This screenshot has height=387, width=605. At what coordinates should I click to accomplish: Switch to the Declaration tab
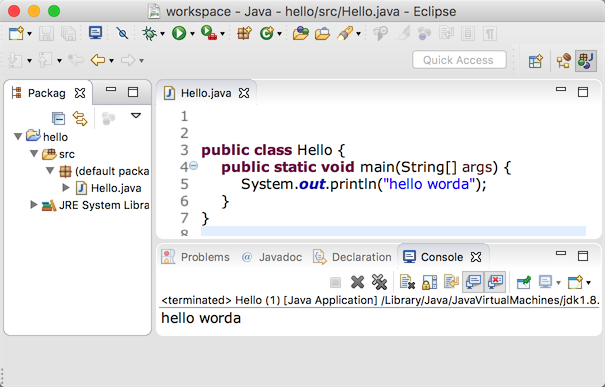click(353, 257)
